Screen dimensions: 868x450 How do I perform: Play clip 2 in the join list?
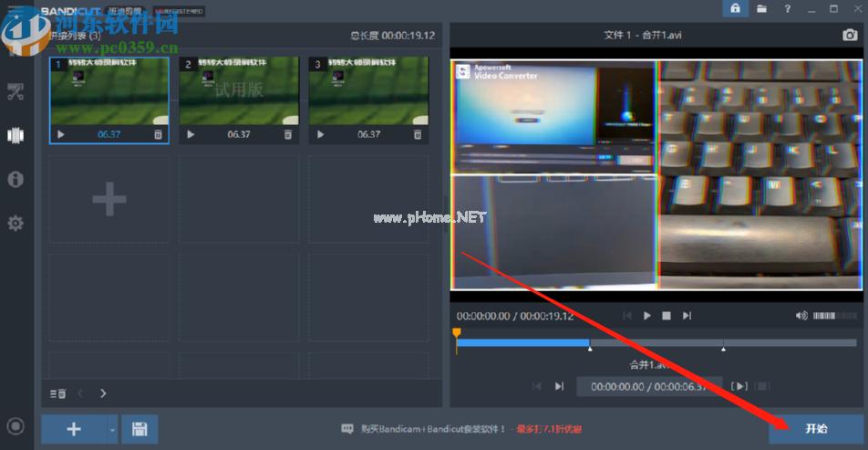191,134
